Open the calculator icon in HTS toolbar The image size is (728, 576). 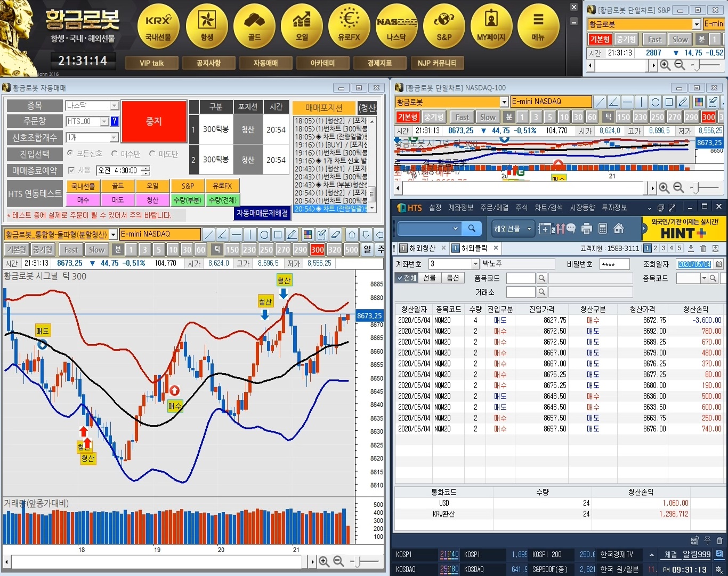pos(603,229)
